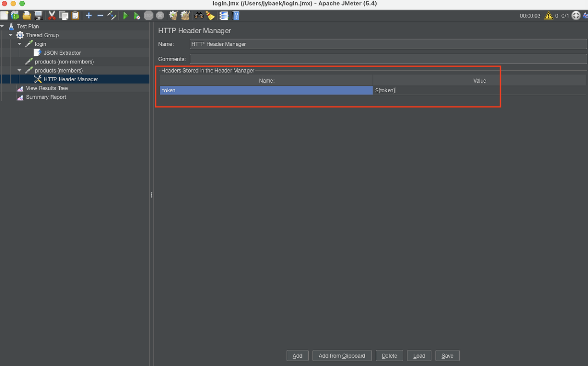Collapse all nodes with minus icon
Viewport: 588px width, 366px height.
point(100,16)
